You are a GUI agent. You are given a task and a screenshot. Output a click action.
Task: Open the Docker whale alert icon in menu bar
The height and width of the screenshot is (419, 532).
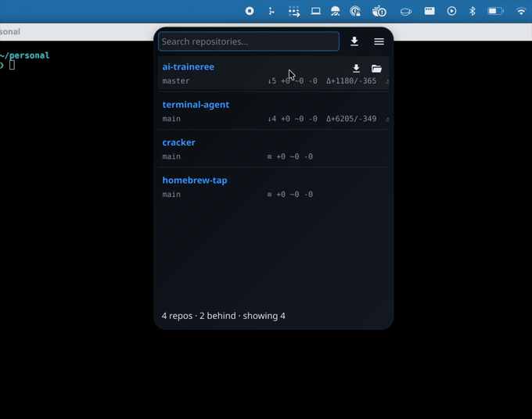pos(379,11)
